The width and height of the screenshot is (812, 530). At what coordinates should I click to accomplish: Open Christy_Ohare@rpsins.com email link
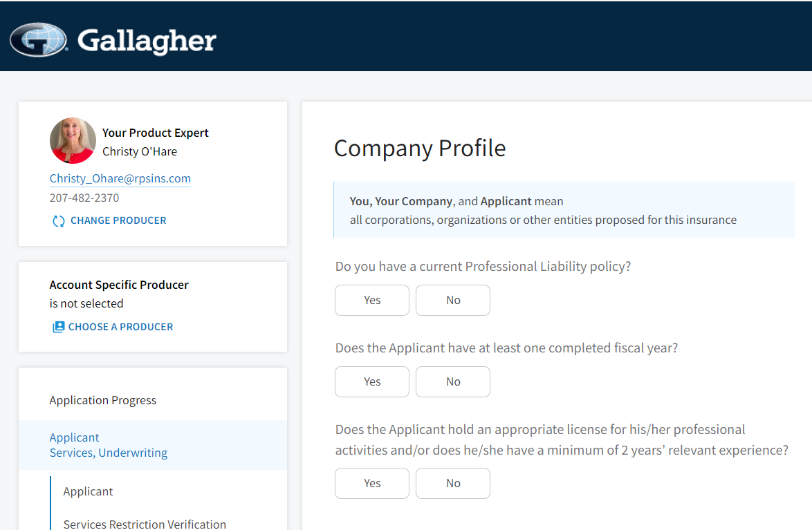coord(120,178)
